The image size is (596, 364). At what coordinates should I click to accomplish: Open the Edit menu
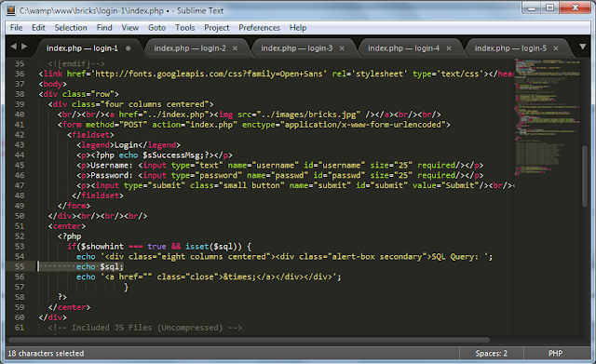[x=38, y=28]
